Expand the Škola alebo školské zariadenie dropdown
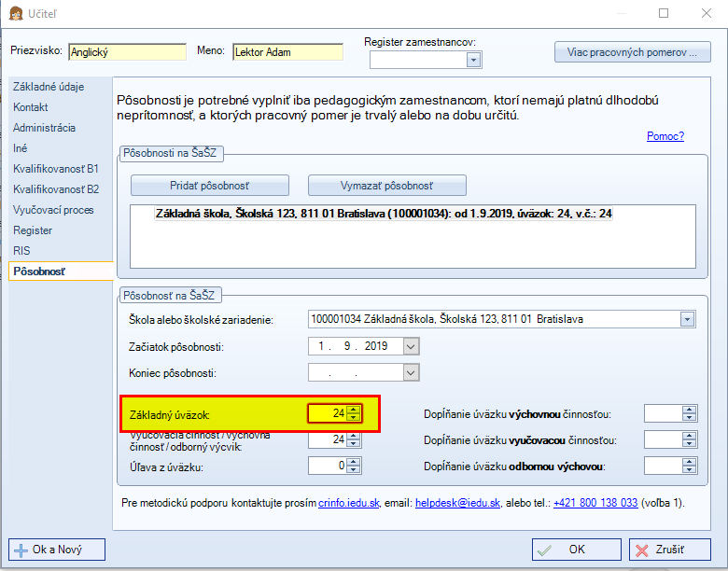The height and width of the screenshot is (571, 728). click(x=687, y=319)
